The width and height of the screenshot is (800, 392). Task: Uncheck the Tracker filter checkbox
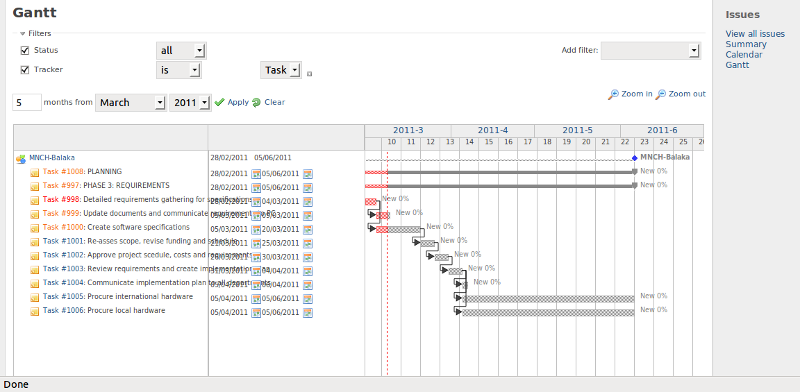(x=24, y=70)
